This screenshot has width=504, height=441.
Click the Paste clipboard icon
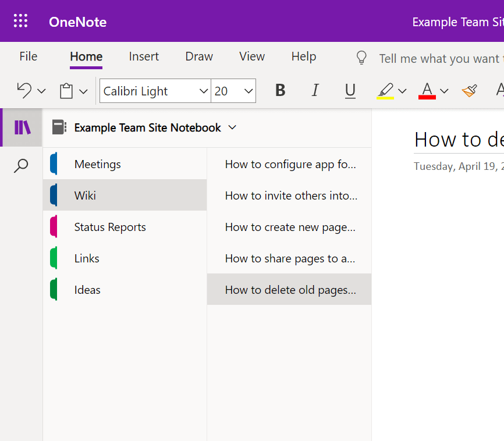(x=66, y=91)
